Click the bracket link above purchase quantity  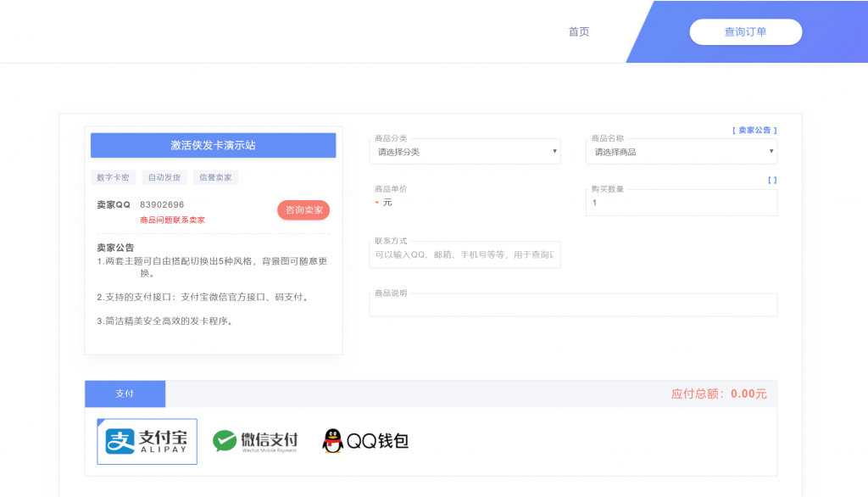pyautogui.click(x=772, y=180)
